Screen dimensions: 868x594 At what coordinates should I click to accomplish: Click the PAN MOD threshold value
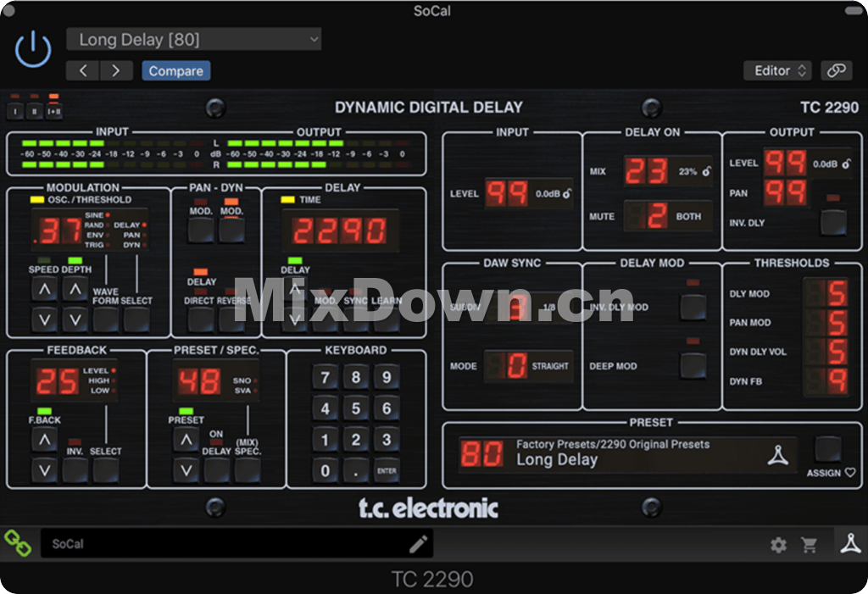tap(826, 322)
